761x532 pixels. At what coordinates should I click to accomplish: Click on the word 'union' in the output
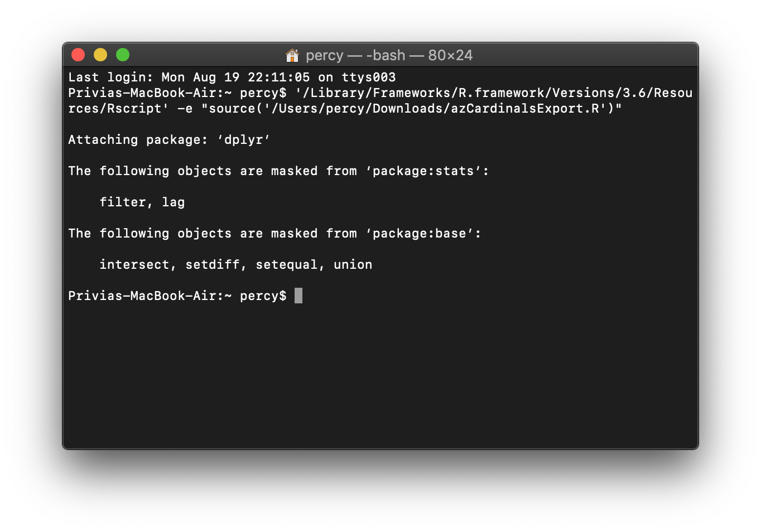click(353, 265)
